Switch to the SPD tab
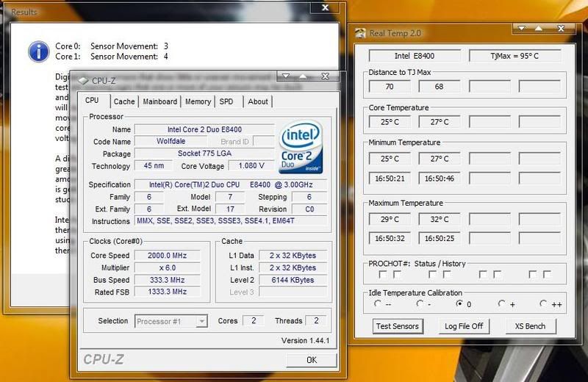 pos(226,101)
